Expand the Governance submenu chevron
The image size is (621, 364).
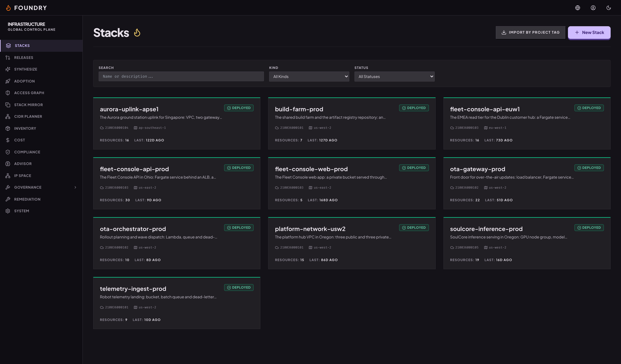pyautogui.click(x=75, y=187)
